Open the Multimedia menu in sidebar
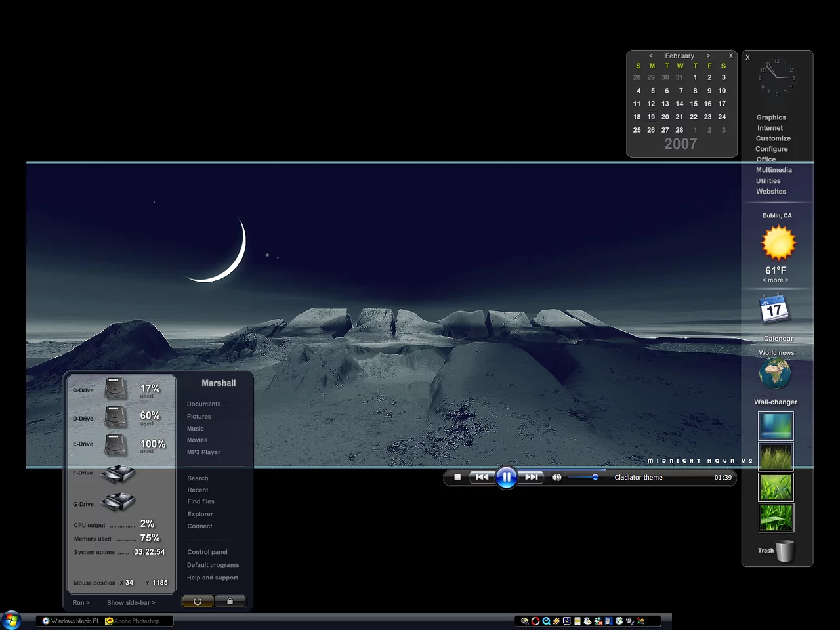The height and width of the screenshot is (630, 840). (x=774, y=170)
